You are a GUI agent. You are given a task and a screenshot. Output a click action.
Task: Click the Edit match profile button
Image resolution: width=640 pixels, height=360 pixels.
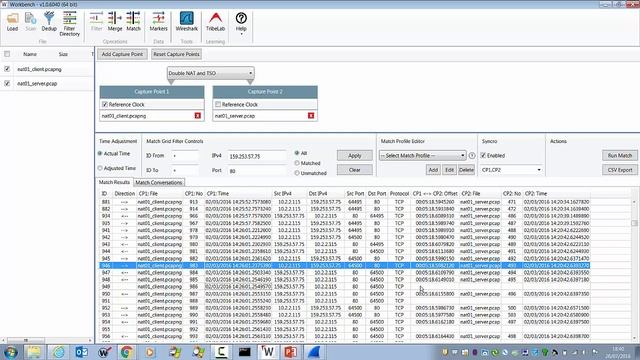click(x=449, y=170)
